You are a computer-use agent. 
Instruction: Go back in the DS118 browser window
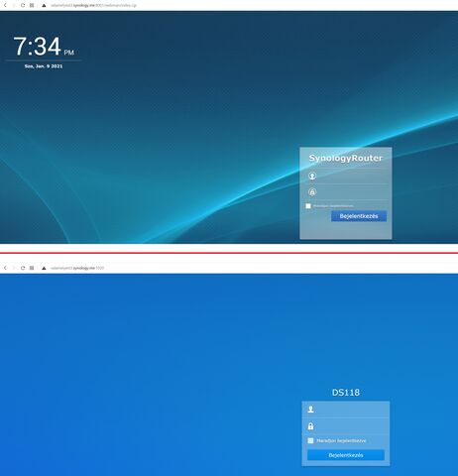(x=5, y=268)
